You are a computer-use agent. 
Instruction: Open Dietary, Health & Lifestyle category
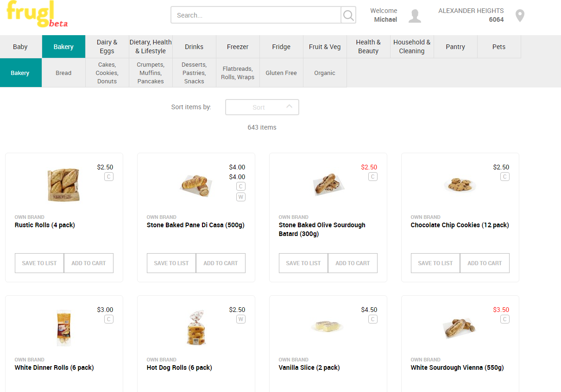[151, 47]
